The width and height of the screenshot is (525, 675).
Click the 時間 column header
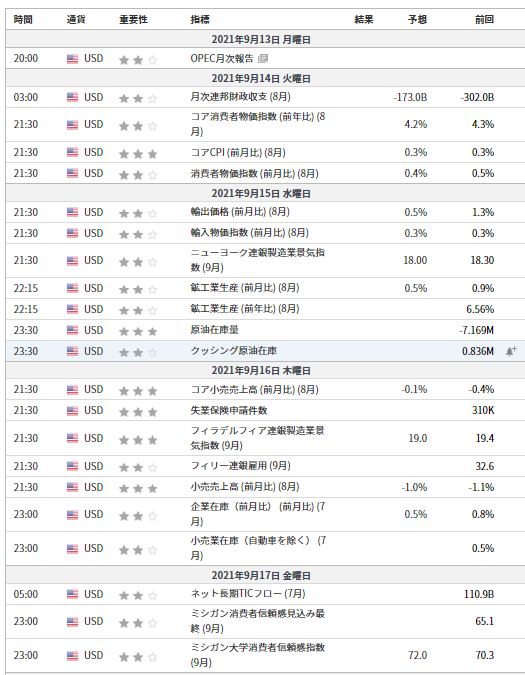coord(23,20)
